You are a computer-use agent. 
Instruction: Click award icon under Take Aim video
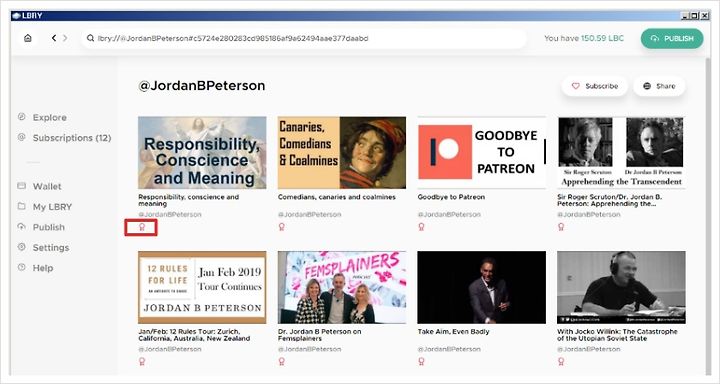click(421, 362)
